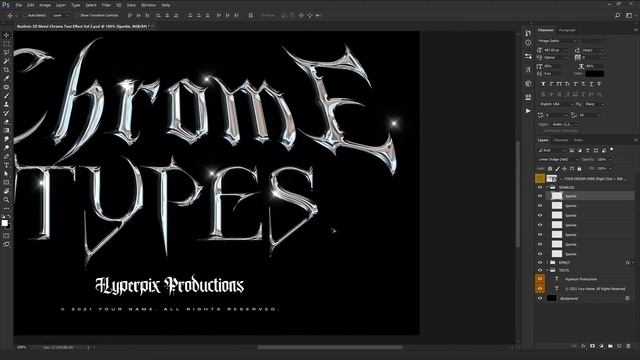Click the zoom percentage field in status bar
The image size is (640, 360).
point(22,347)
